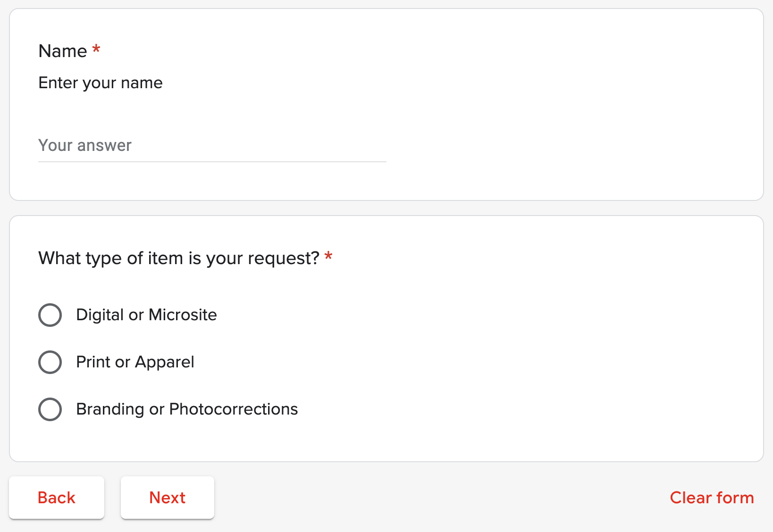Click the "Digital or Microsite" option label text
773x532 pixels.
[x=146, y=315]
